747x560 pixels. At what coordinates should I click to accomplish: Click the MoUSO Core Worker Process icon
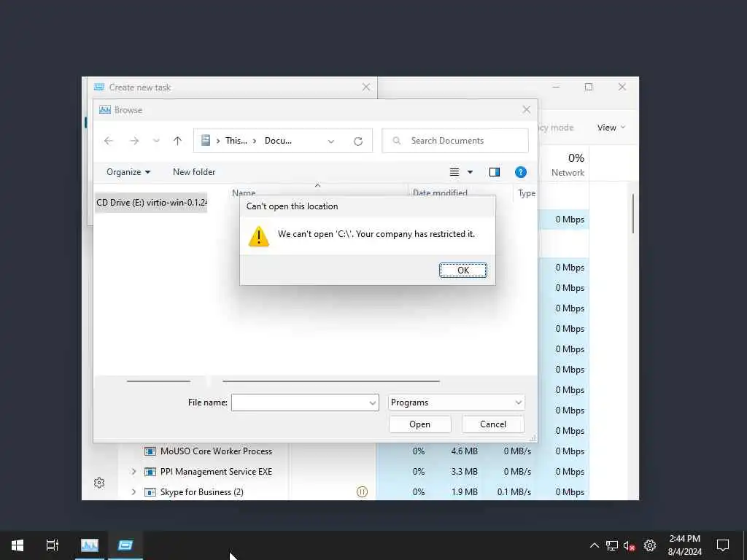pyautogui.click(x=150, y=451)
